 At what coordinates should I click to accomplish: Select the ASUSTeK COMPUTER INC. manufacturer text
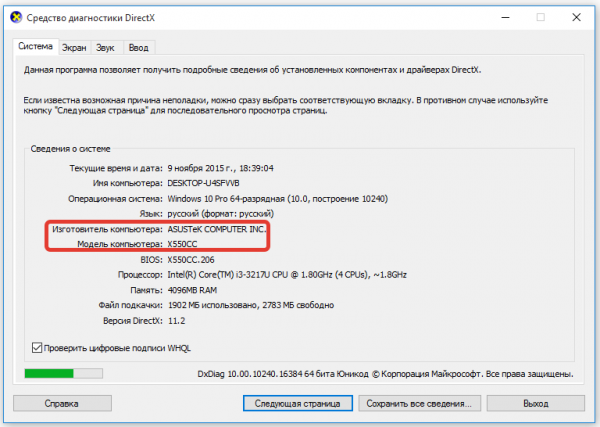pos(217,231)
